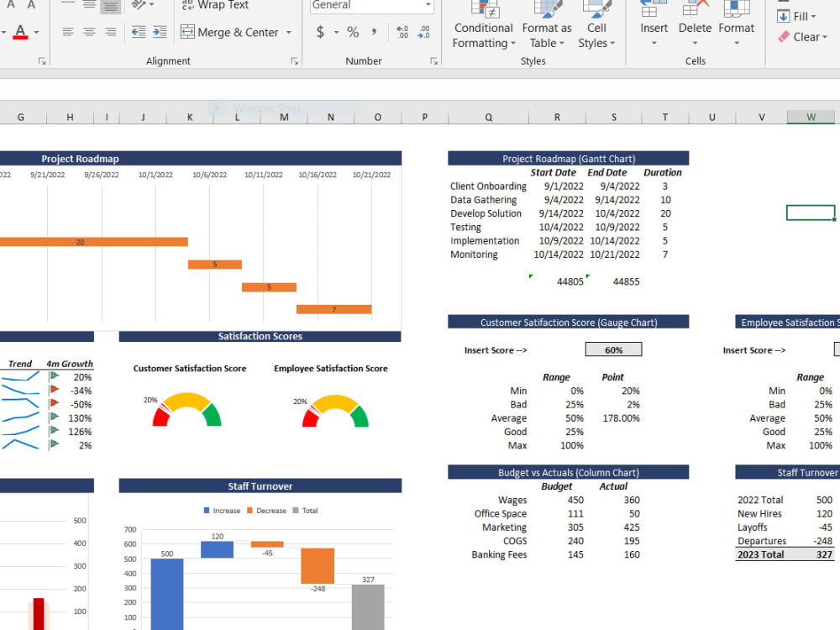
Task: Click the gray Total legend swatch
Action: click(x=296, y=511)
